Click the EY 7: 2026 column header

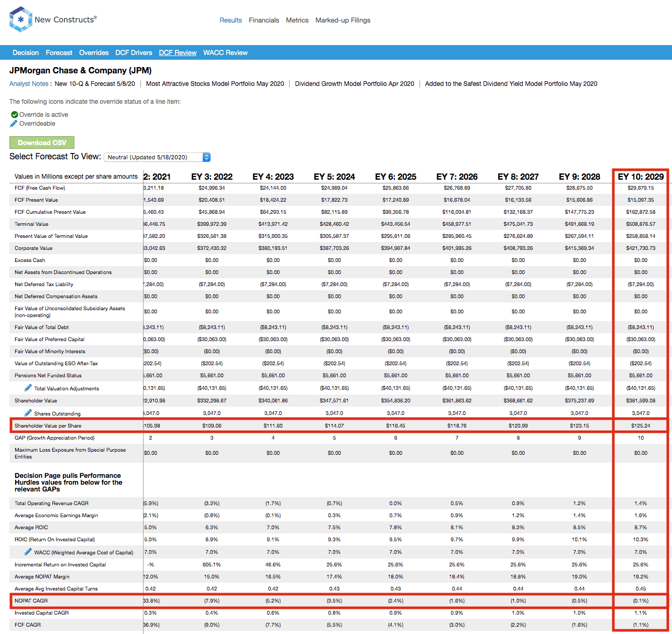[x=457, y=177]
